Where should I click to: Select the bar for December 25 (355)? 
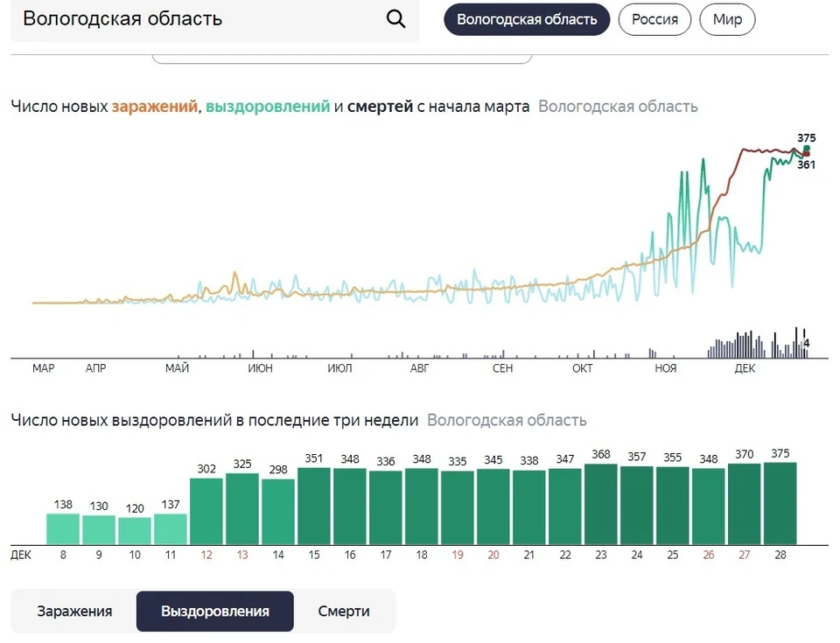pos(672,506)
